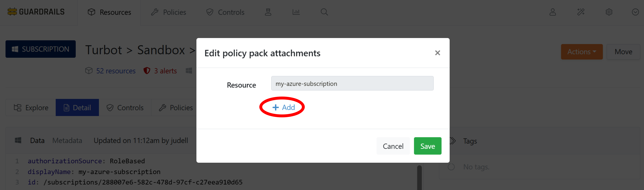Viewport: 644px width, 190px height.
Task: Click the search magnifier icon
Action: click(x=324, y=12)
